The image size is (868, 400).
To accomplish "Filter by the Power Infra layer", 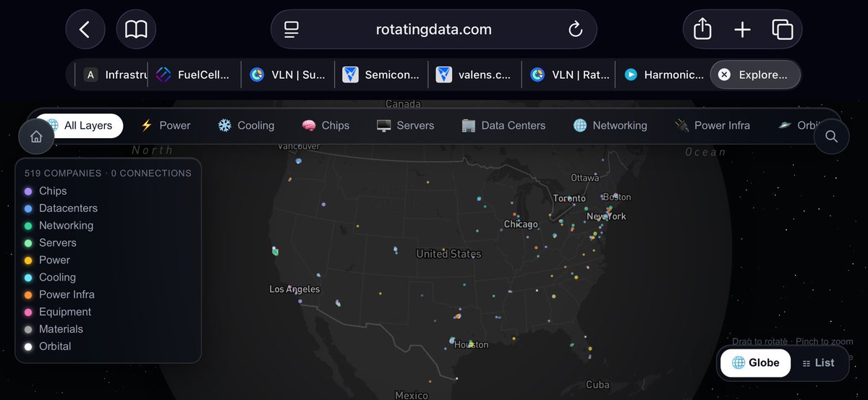I will point(712,125).
